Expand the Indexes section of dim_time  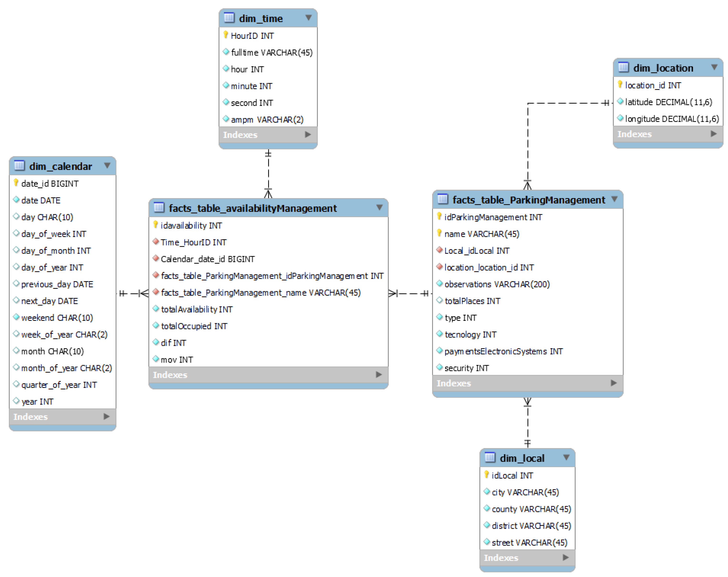coord(308,134)
